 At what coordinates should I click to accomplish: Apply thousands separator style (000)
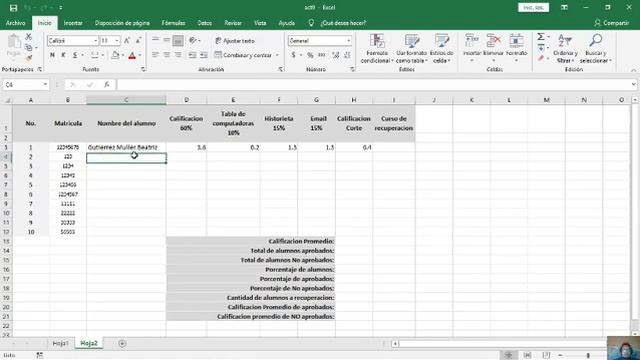click(x=322, y=55)
